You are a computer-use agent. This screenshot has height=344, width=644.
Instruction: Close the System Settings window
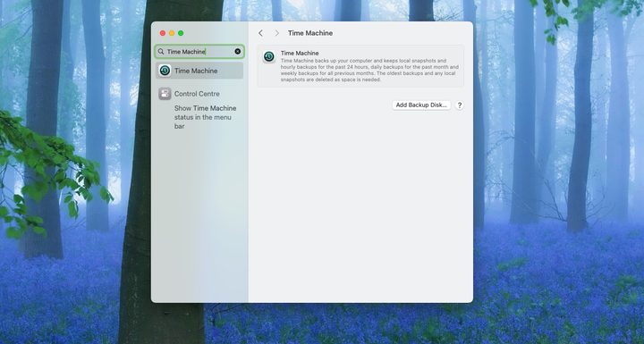pyautogui.click(x=163, y=33)
